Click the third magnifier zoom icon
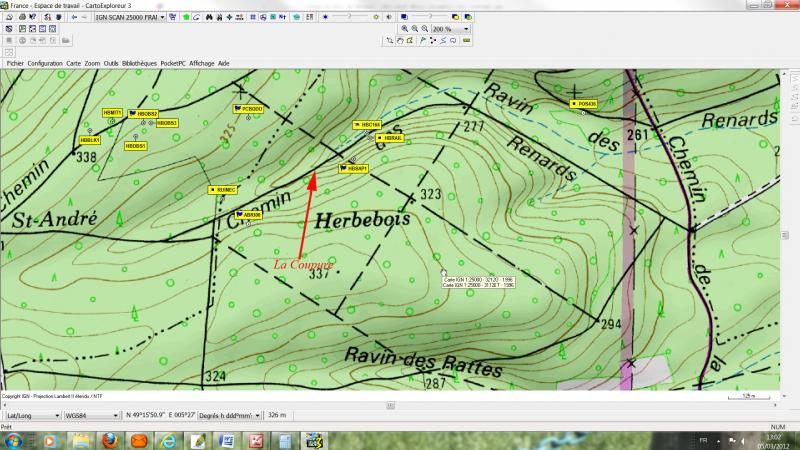 424,29
